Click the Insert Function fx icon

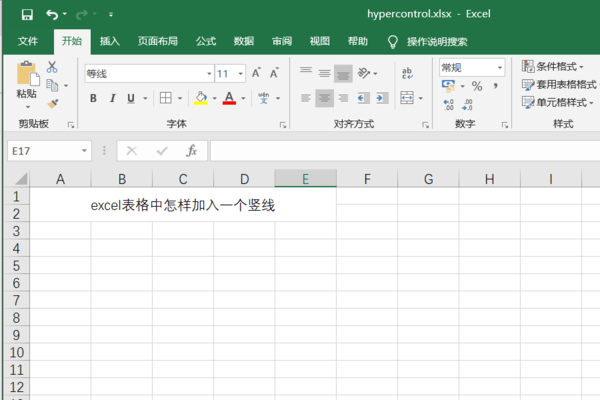[x=191, y=150]
